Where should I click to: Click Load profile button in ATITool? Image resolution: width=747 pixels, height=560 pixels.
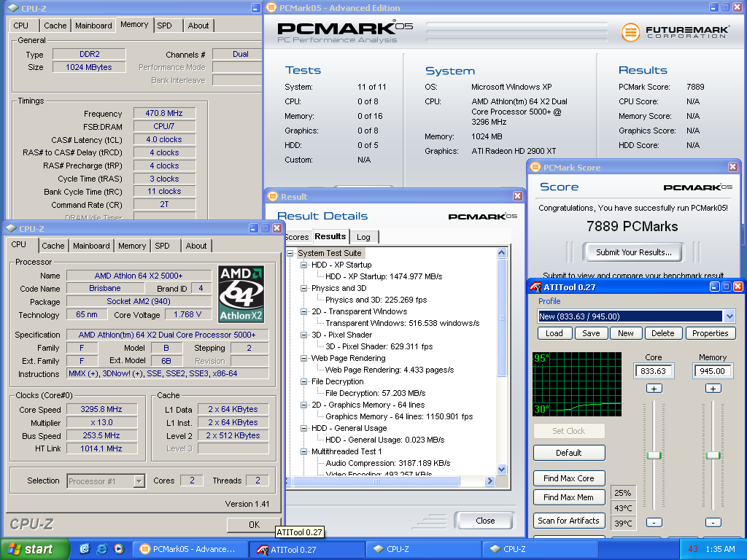point(554,333)
